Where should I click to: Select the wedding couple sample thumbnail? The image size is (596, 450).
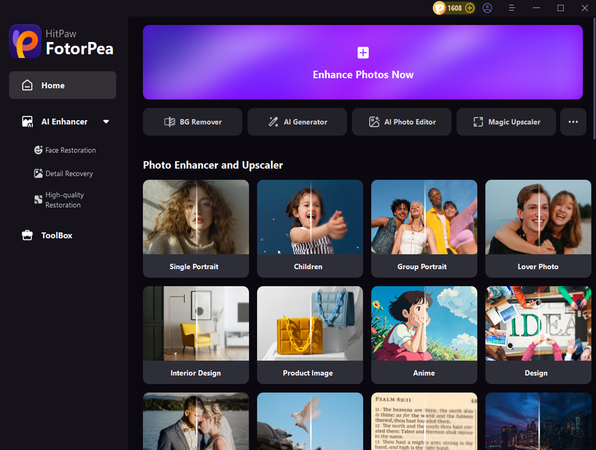[x=196, y=421]
